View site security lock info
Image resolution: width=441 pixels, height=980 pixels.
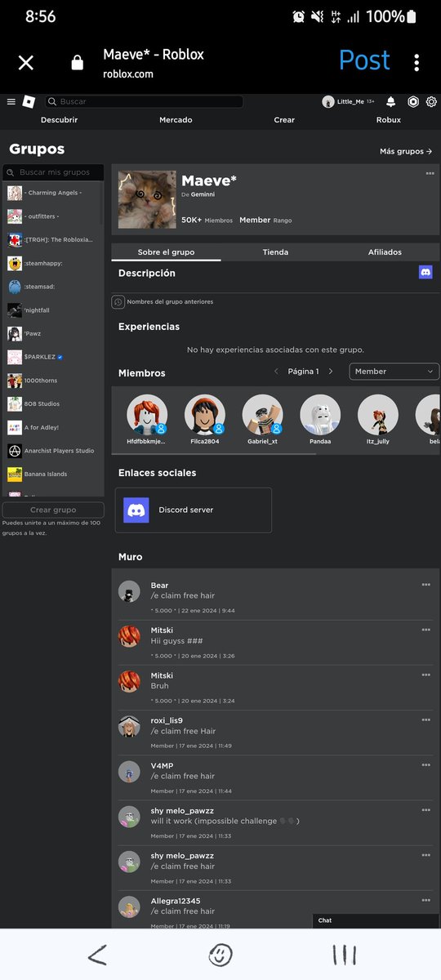tap(77, 63)
